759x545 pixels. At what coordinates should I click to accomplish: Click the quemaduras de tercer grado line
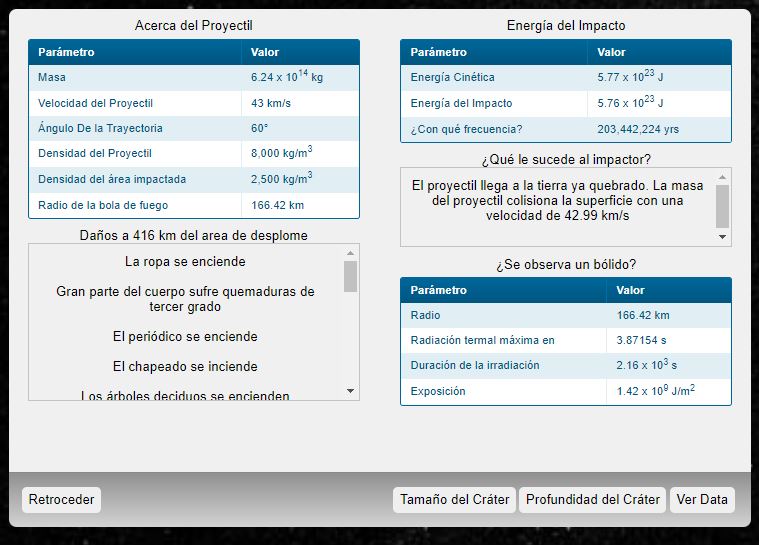[185, 299]
